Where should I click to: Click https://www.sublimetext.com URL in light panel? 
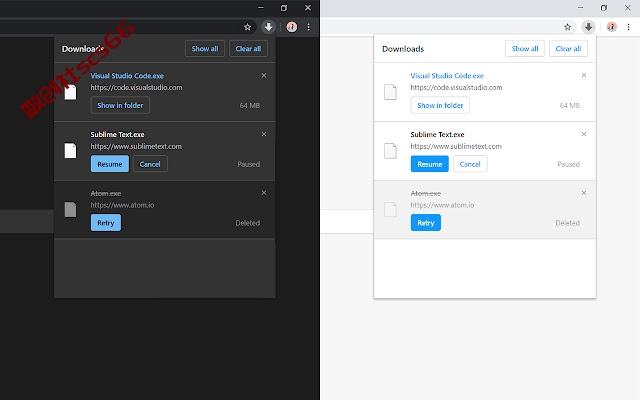[456, 146]
